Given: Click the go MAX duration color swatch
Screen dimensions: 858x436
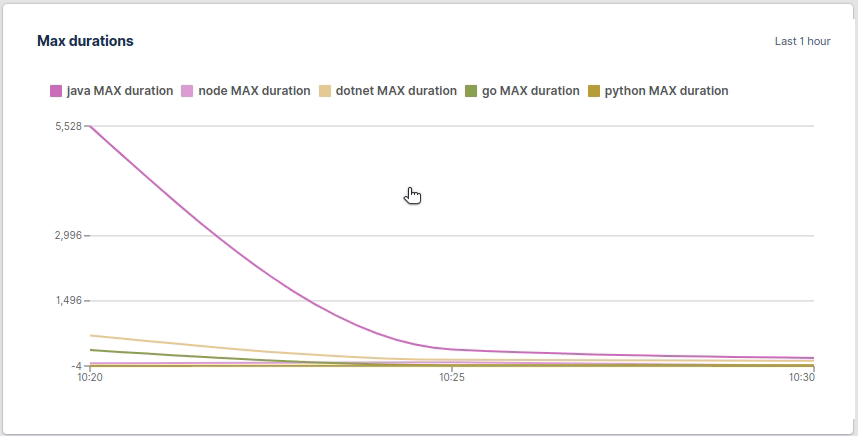Looking at the screenshot, I should pos(471,91).
